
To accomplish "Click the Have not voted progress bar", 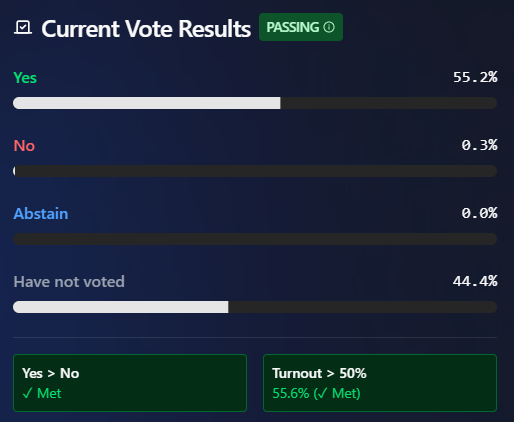I will [x=255, y=307].
